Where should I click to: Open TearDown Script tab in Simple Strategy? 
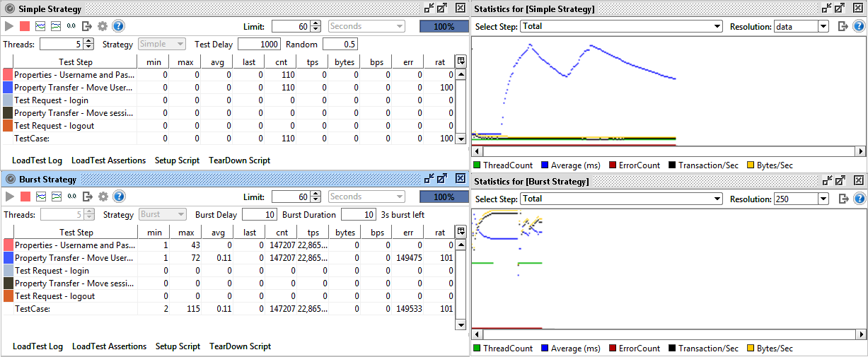click(239, 160)
